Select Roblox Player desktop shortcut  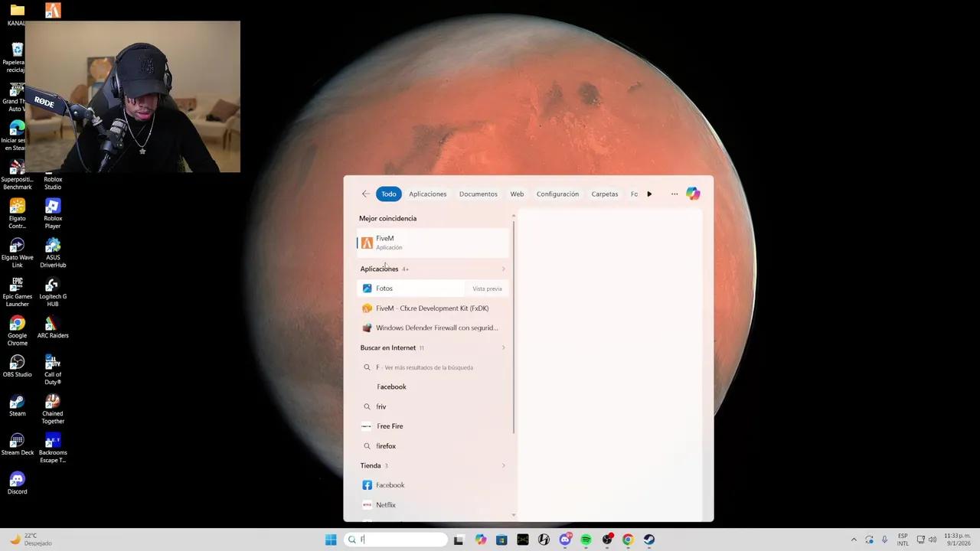53,214
